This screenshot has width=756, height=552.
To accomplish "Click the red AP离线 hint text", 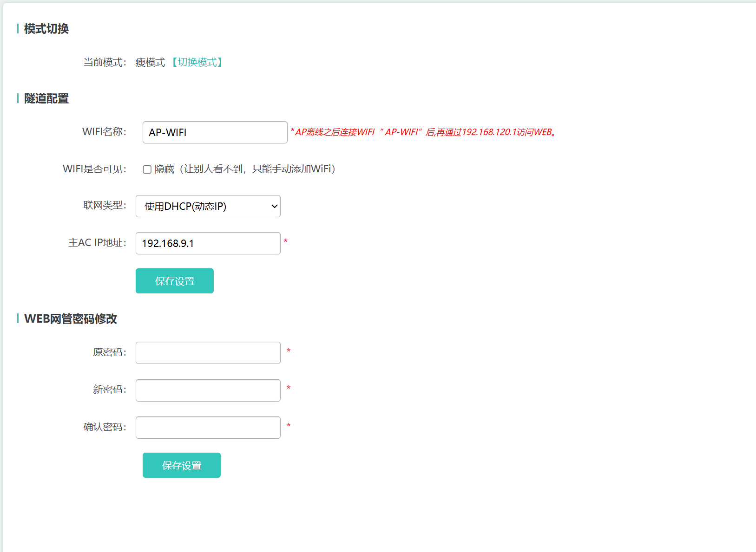I will pyautogui.click(x=424, y=132).
